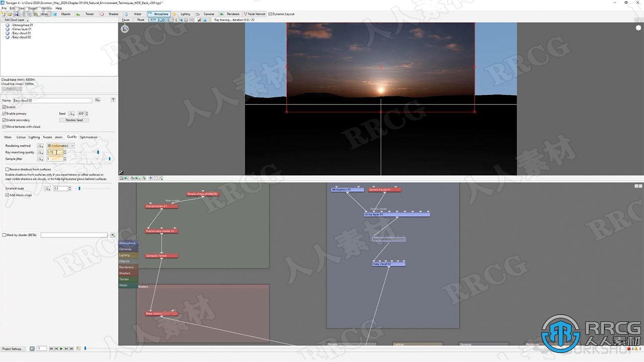Open the cloud Lighting tab in the parameter panel
The image size is (644, 362).
pos(34,137)
